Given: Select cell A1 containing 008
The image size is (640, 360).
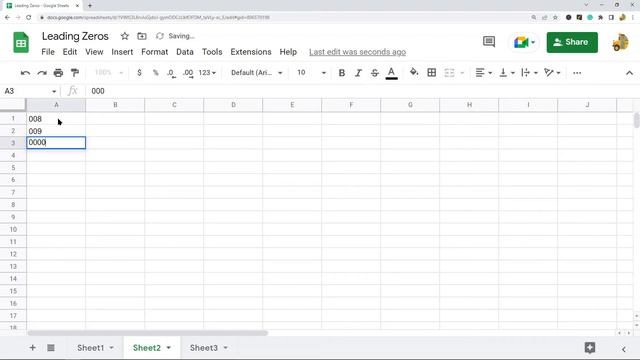Looking at the screenshot, I should pos(56,119).
